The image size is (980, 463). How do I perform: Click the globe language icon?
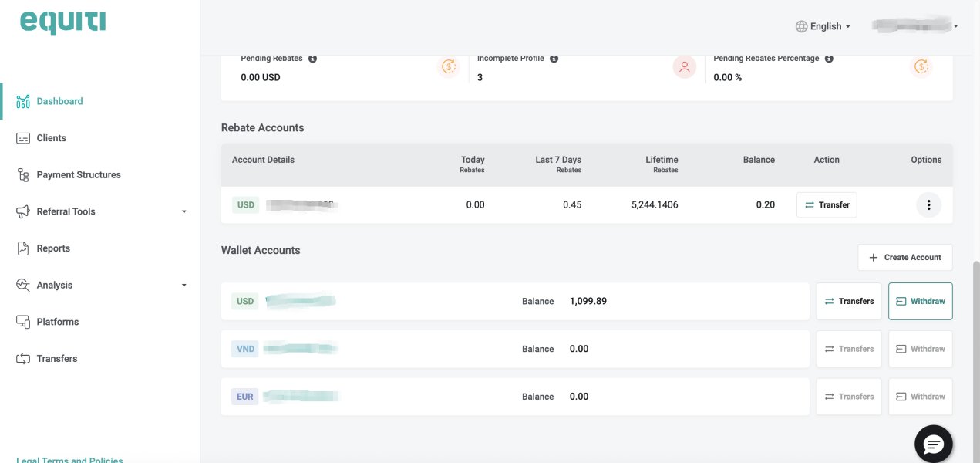point(801,26)
